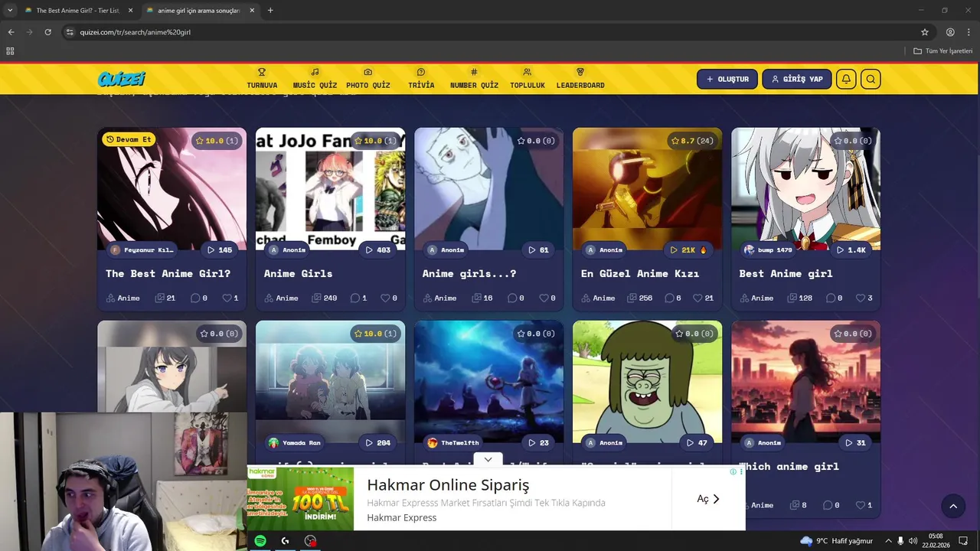The height and width of the screenshot is (551, 980).
Task: Click taskbar volume icon
Action: [913, 541]
